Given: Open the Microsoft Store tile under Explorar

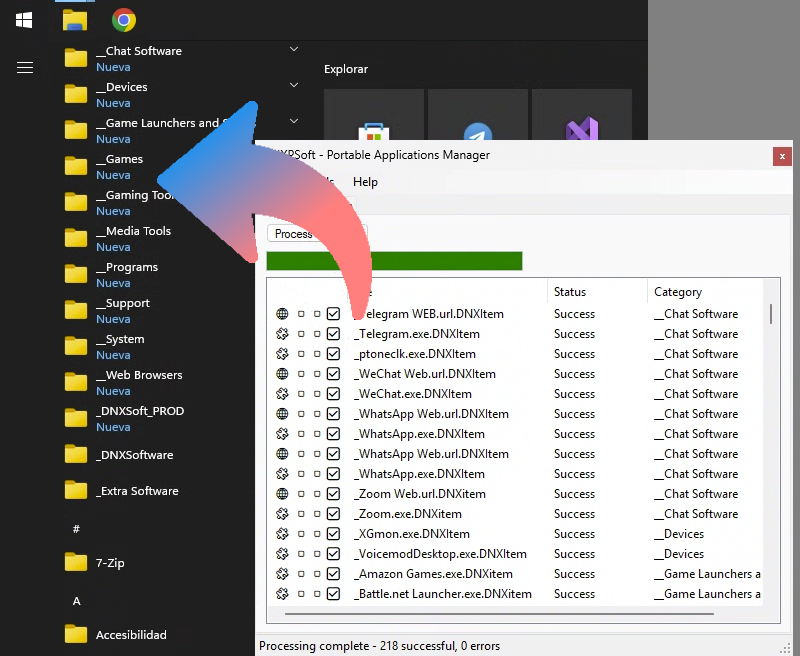Looking at the screenshot, I should click(x=373, y=115).
